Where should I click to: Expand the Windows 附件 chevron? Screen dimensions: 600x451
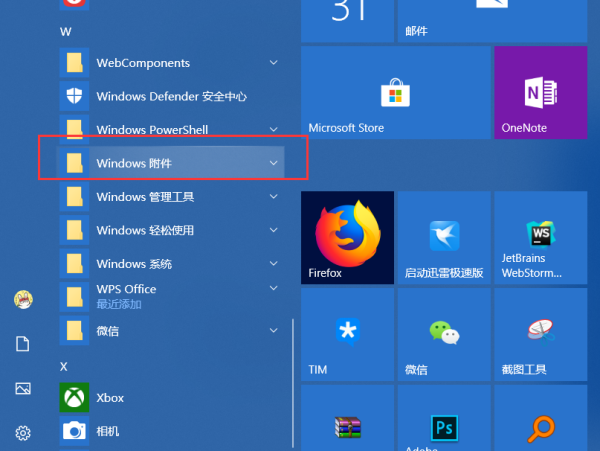(x=274, y=163)
